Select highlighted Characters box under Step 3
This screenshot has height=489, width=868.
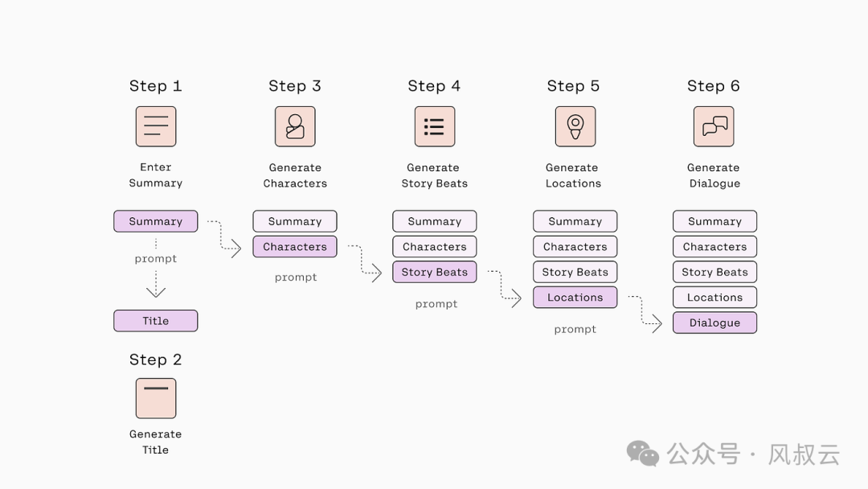click(295, 247)
